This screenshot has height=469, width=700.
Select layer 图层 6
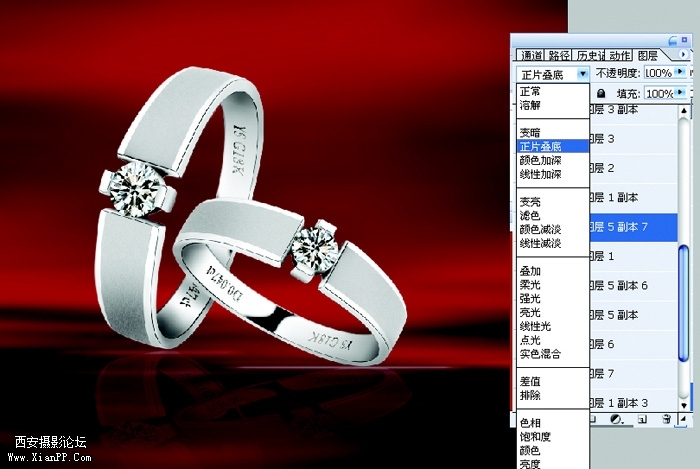pyautogui.click(x=634, y=344)
